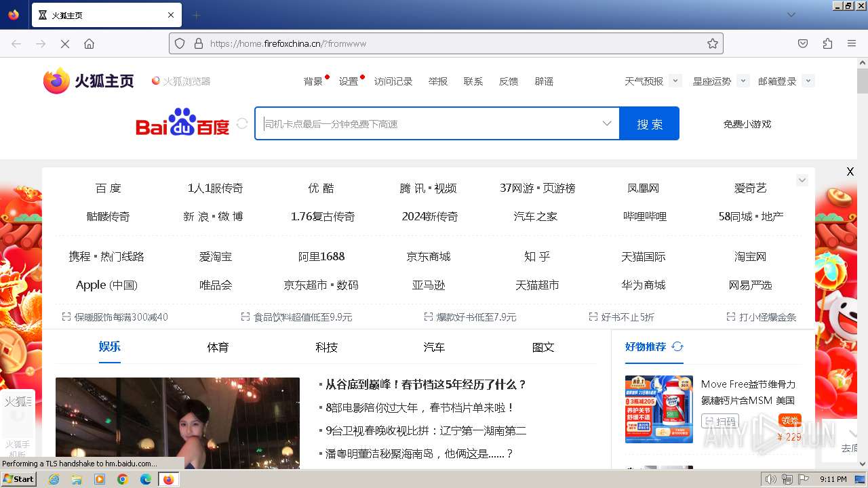Expand the search suggestions dropdown
868x488 pixels.
607,123
